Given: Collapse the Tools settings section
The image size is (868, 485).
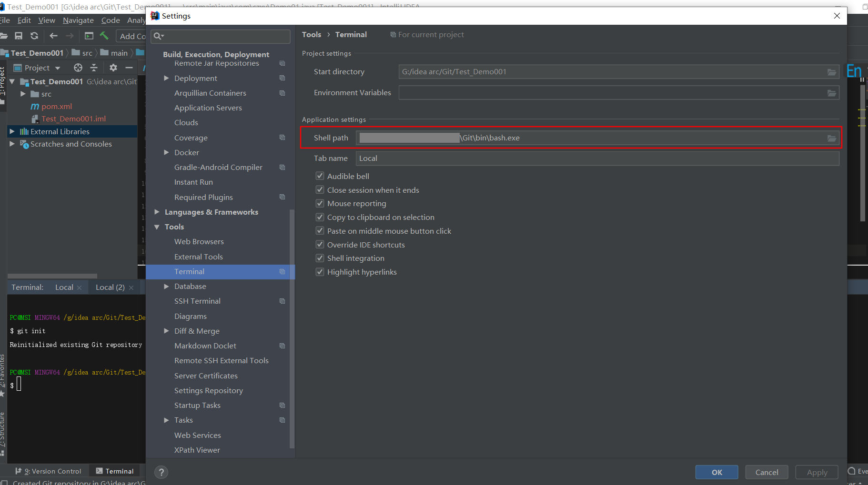Looking at the screenshot, I should 157,227.
